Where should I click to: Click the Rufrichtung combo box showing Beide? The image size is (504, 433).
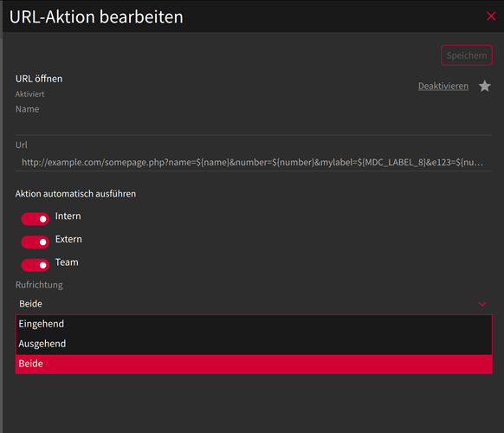(254, 304)
